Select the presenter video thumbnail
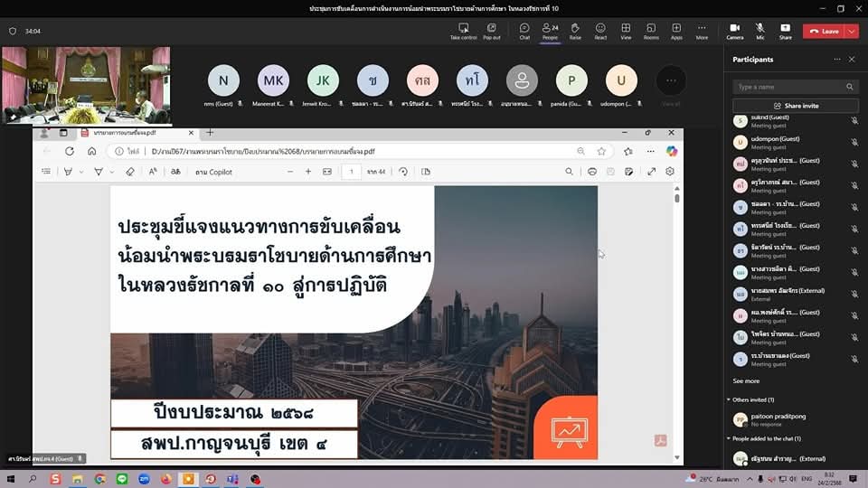The height and width of the screenshot is (488, 868). point(87,86)
